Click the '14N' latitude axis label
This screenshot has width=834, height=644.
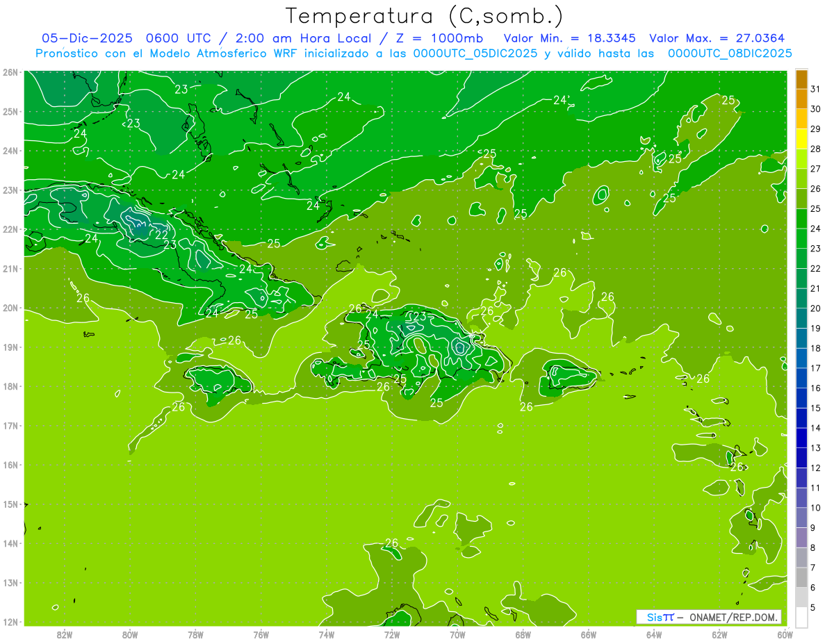[10, 543]
